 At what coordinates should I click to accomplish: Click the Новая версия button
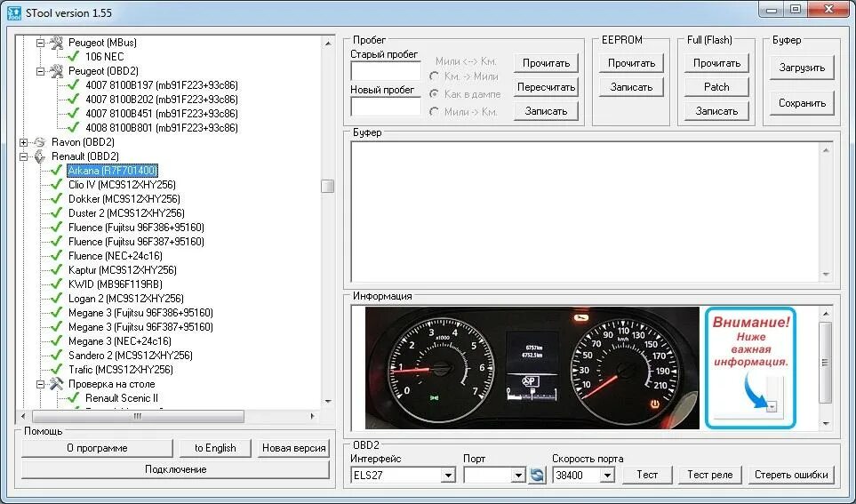(293, 448)
